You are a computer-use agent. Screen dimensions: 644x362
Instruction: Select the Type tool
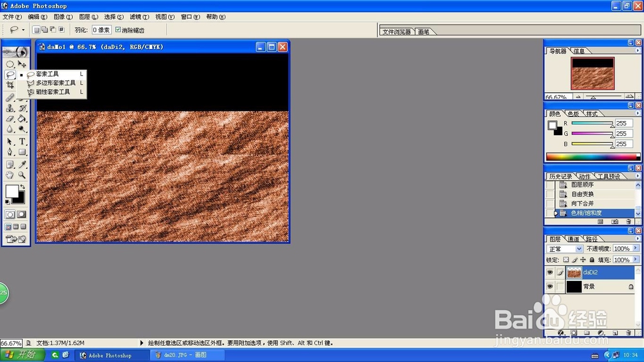(22, 141)
